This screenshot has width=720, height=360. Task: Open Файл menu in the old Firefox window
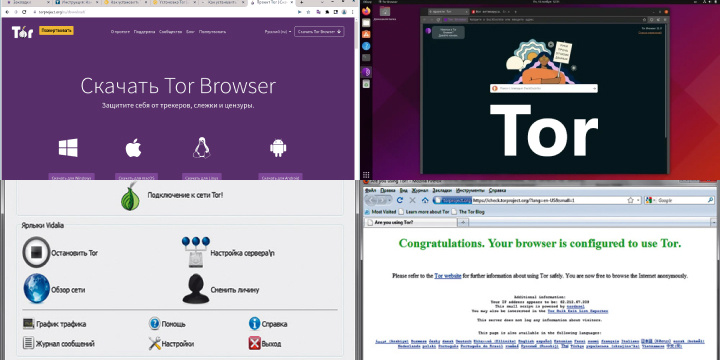pyautogui.click(x=371, y=190)
